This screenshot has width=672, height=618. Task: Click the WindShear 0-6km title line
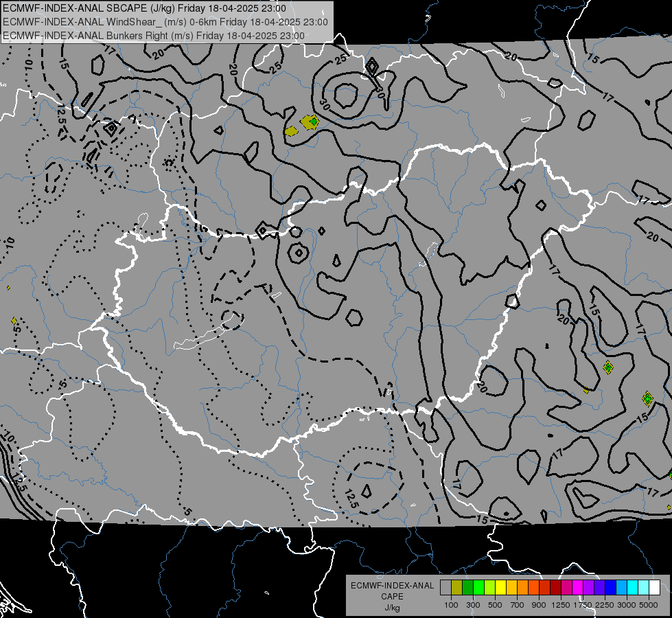click(165, 22)
